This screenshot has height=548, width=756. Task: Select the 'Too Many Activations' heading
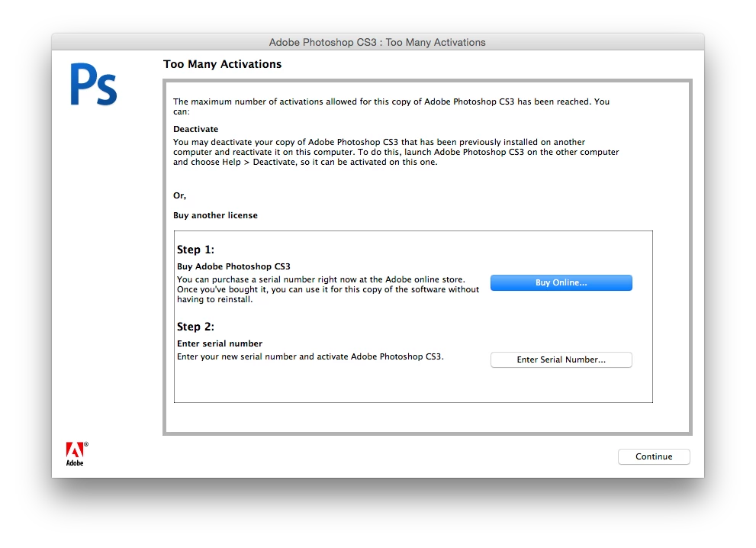pos(222,64)
